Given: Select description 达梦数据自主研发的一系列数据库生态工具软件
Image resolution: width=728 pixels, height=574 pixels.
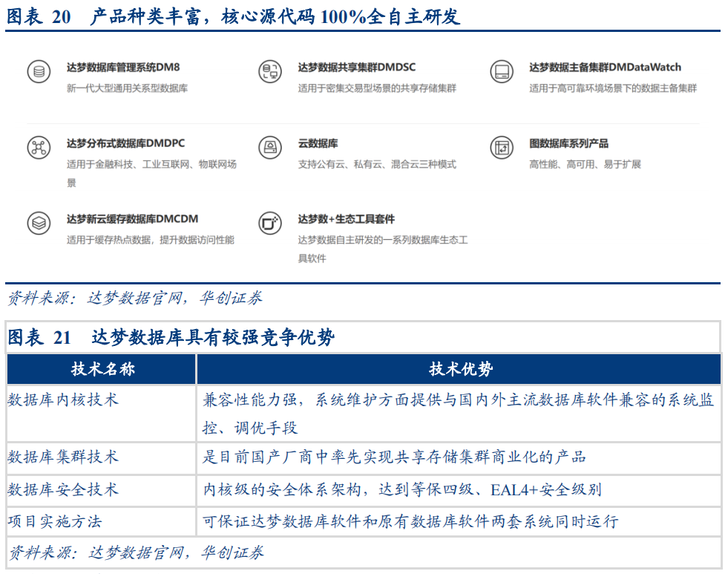Looking at the screenshot, I should (x=383, y=249).
